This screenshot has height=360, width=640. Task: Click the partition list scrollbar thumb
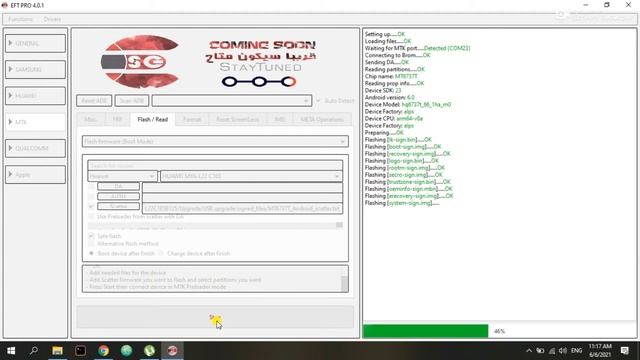(x=339, y=225)
